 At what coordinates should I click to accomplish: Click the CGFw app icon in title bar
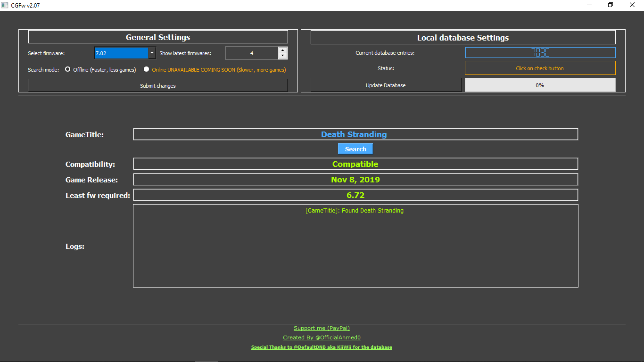tap(4, 5)
